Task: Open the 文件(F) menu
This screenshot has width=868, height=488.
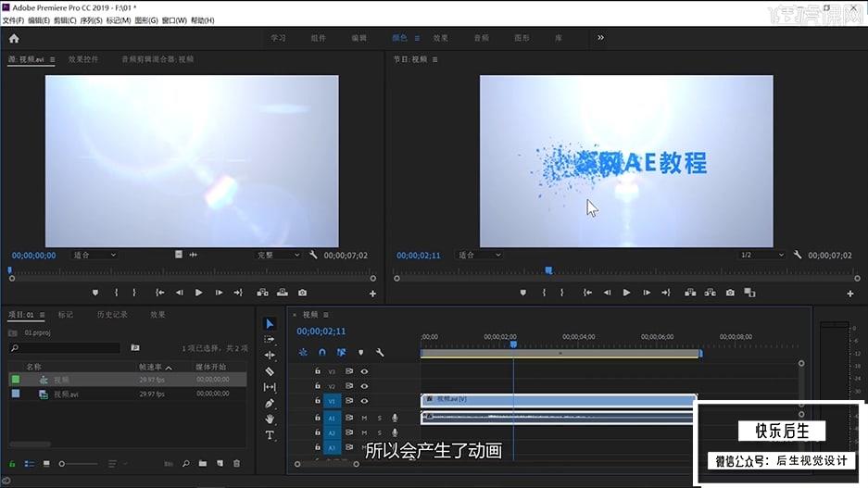Action: tap(13, 20)
